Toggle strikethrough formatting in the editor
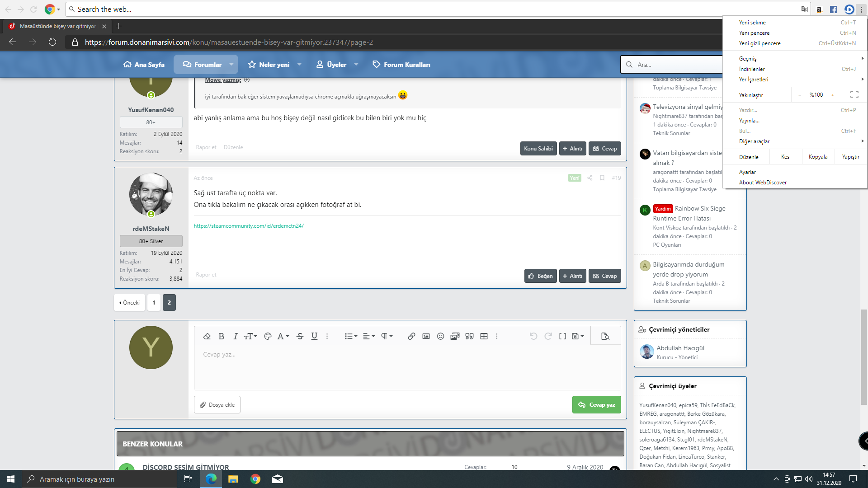The image size is (868, 488). [300, 336]
